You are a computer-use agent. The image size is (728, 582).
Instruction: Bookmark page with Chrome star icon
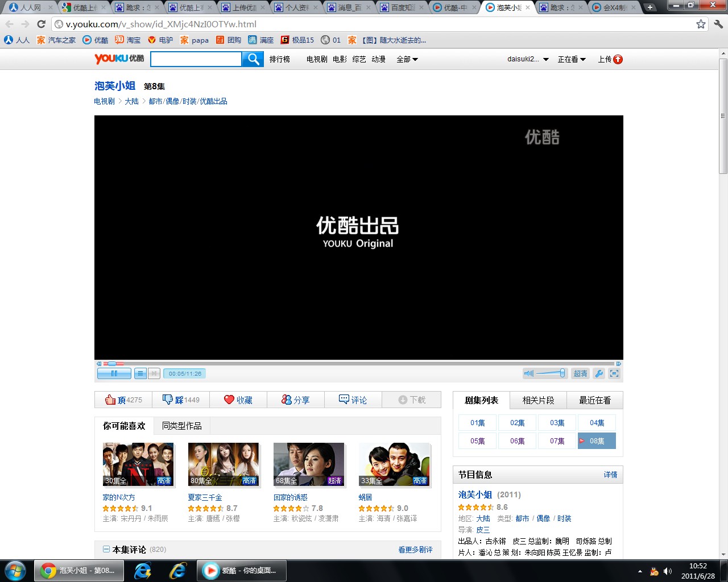(x=701, y=24)
